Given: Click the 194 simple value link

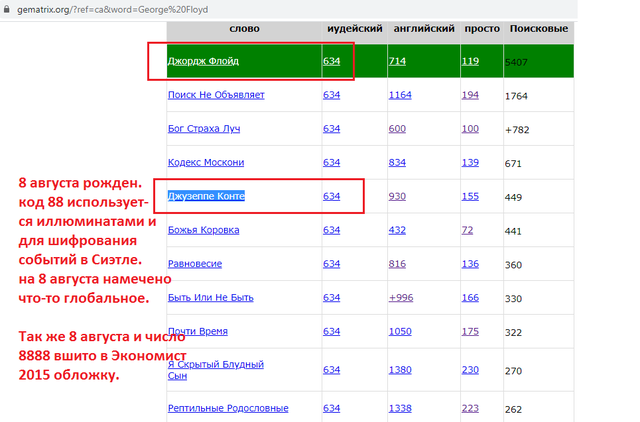Looking at the screenshot, I should click(470, 95).
